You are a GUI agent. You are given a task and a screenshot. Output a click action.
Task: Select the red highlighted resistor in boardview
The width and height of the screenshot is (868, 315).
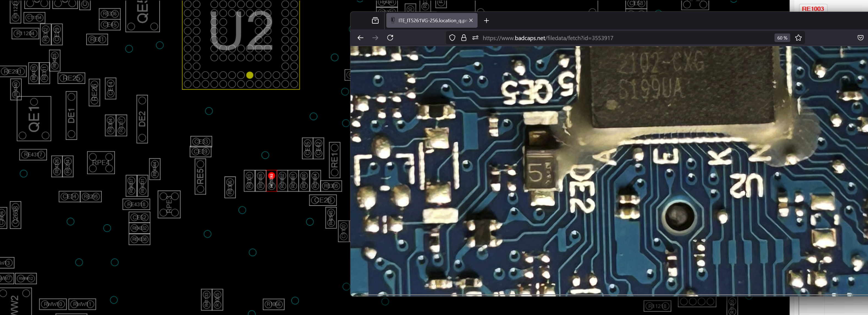272,181
